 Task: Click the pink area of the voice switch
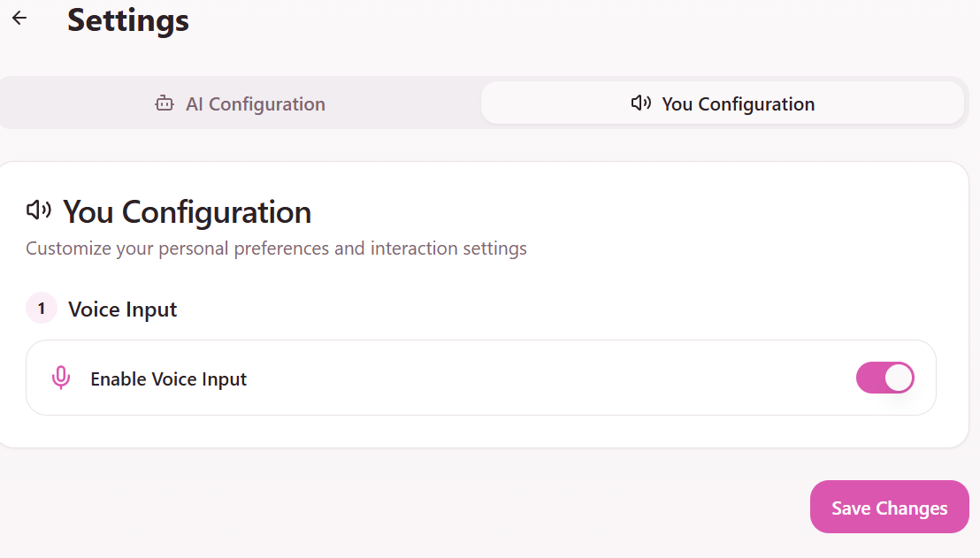(869, 378)
